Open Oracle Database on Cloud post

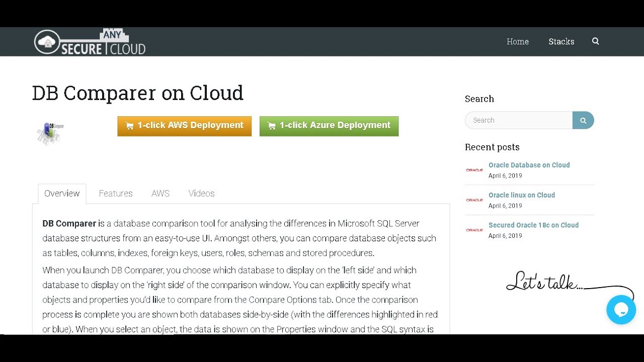tap(529, 165)
